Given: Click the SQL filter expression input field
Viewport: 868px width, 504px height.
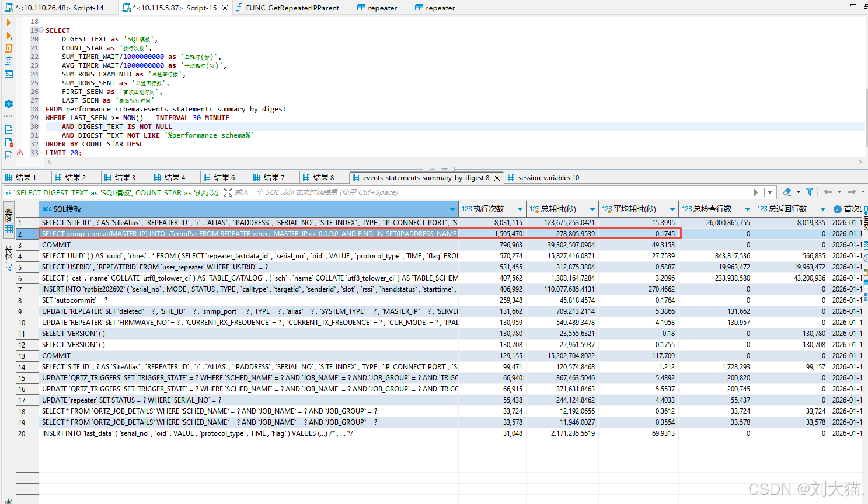Looking at the screenshot, I should pos(490,192).
